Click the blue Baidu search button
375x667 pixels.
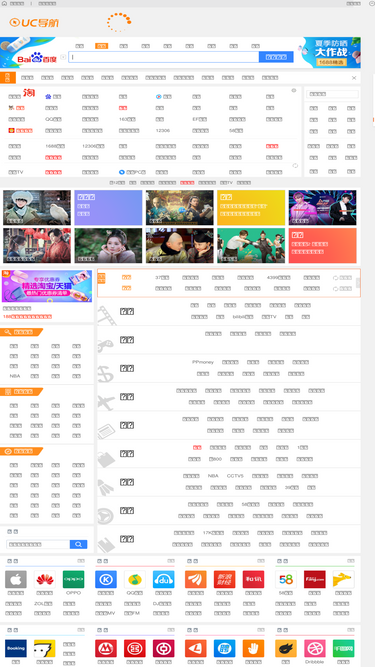point(276,57)
